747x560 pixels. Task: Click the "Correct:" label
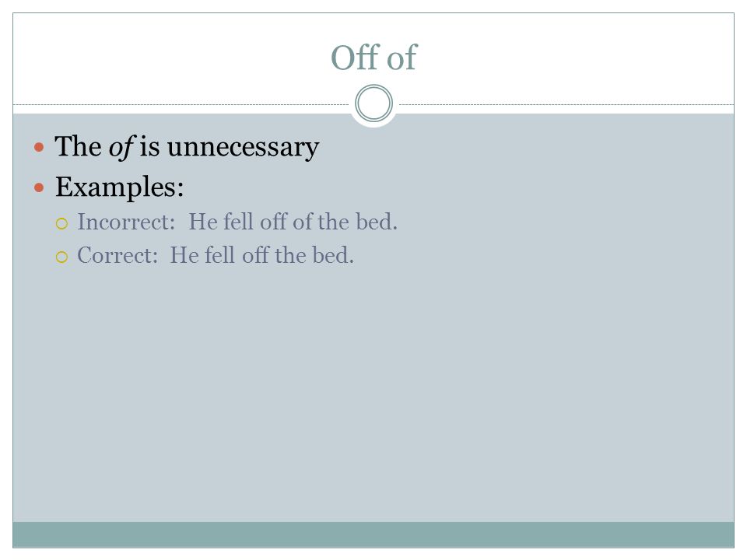(x=117, y=255)
